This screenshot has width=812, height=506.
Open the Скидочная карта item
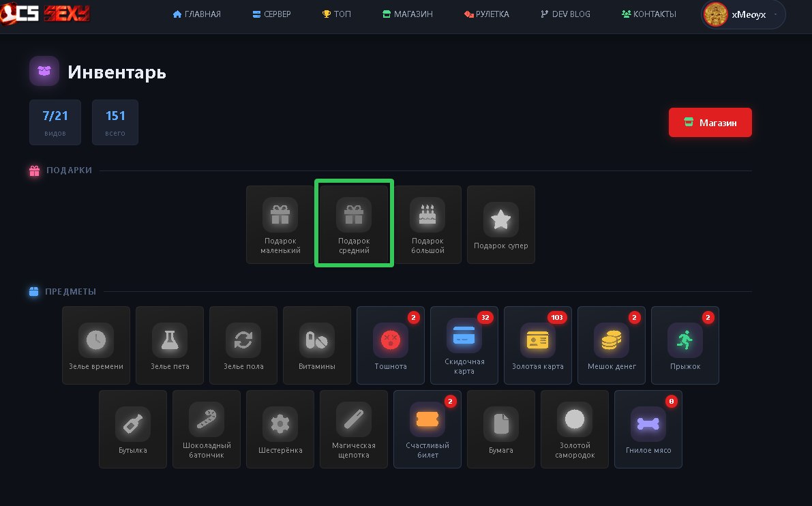tap(464, 346)
